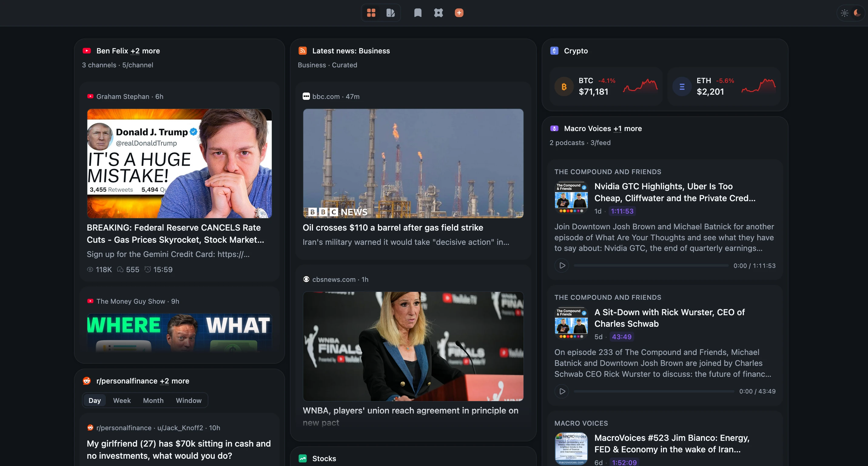Open Graham Stephan video thumbnail
The width and height of the screenshot is (868, 466).
(179, 164)
